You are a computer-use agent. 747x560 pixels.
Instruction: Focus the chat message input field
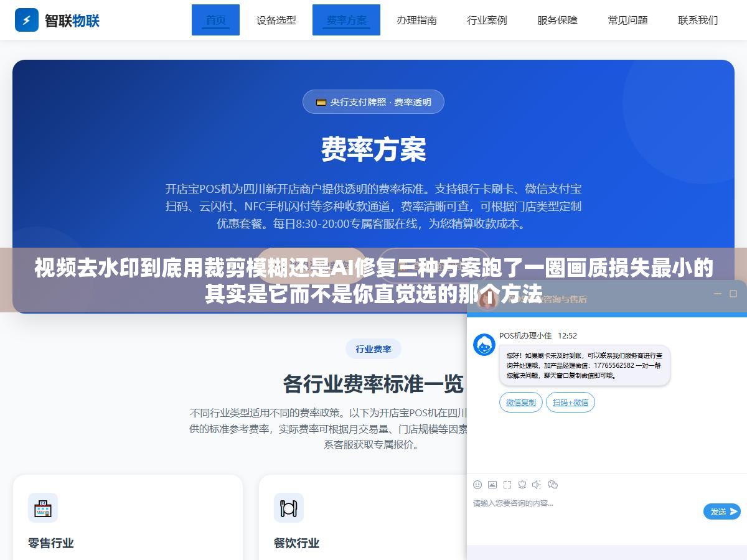coord(585,511)
